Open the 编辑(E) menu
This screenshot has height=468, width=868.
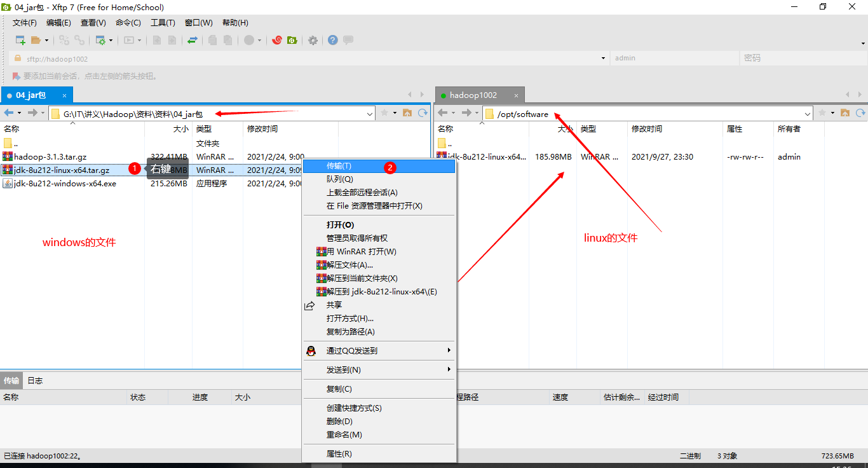58,23
